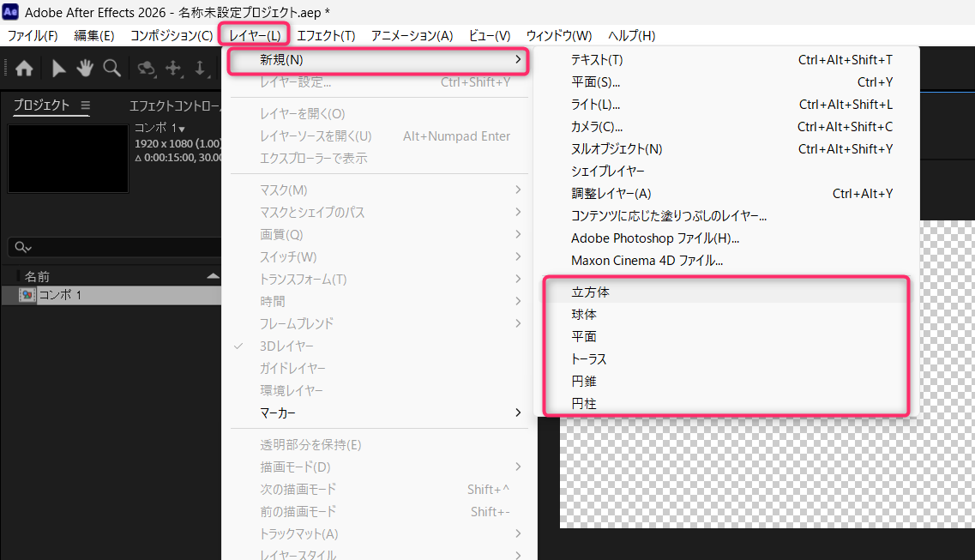This screenshot has height=560, width=975.
Task: Select the Pan camera tool
Action: point(173,69)
